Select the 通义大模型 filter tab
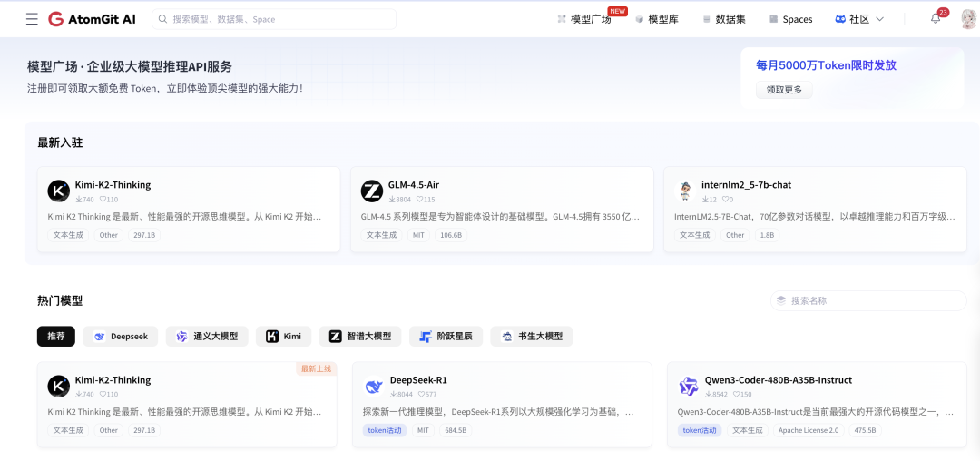The image size is (980, 461). (x=207, y=336)
